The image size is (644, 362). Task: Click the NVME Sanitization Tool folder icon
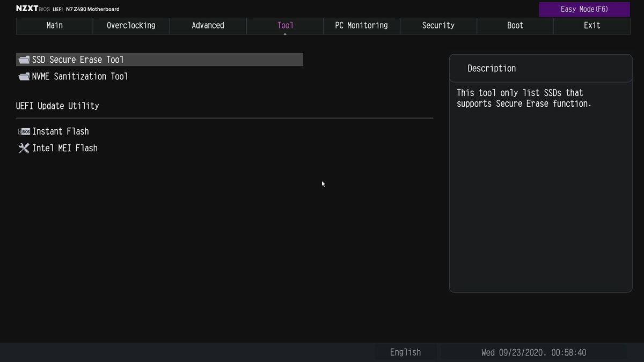[x=24, y=77]
